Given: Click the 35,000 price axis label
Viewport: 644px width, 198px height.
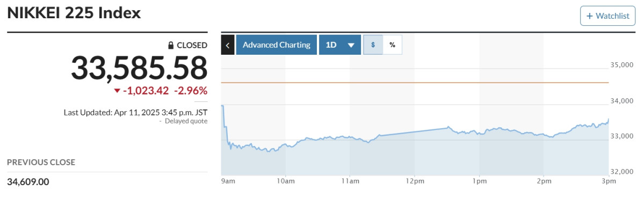Looking at the screenshot, I should pos(623,65).
